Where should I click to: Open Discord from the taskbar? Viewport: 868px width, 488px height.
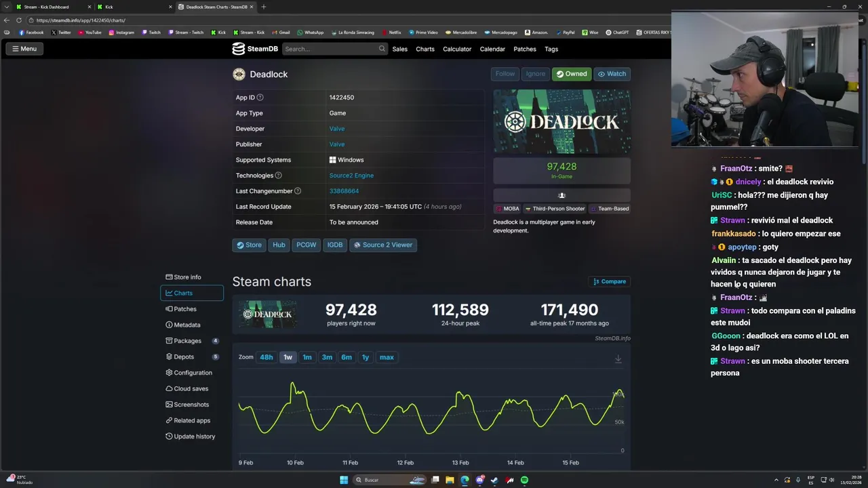479,480
